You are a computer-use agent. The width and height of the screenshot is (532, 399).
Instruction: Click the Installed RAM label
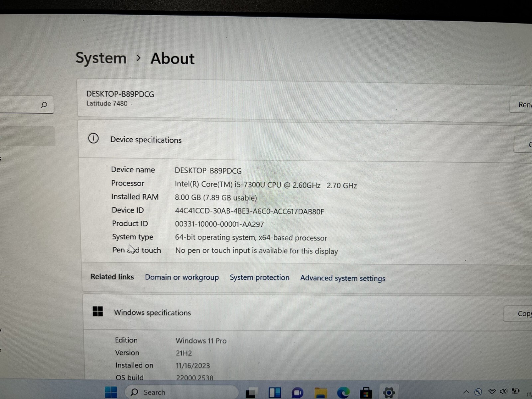[x=135, y=197]
